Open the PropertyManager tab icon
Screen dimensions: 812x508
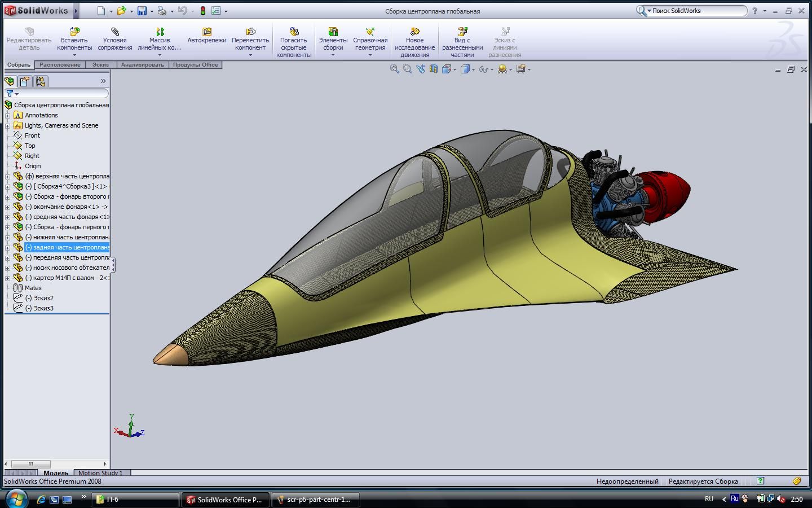[25, 81]
